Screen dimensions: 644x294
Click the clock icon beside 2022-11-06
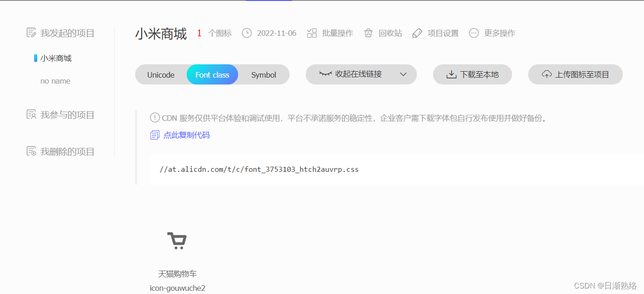(247, 33)
